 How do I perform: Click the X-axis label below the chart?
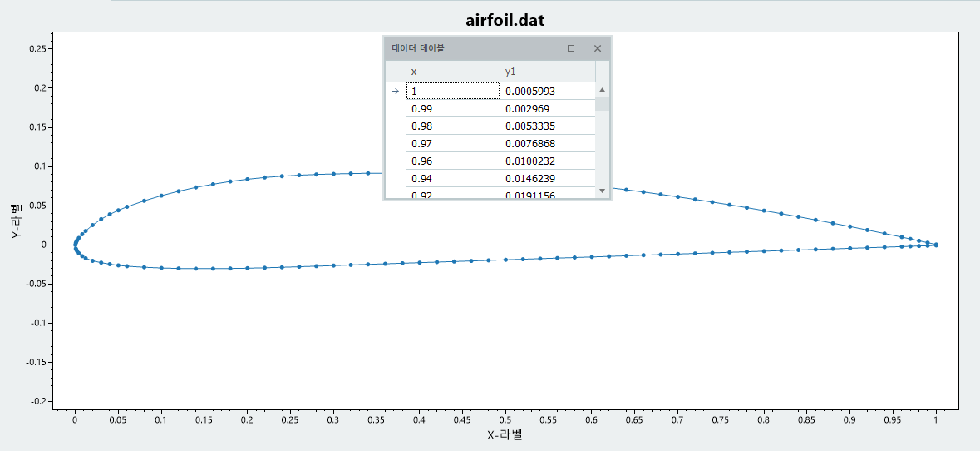click(x=505, y=434)
